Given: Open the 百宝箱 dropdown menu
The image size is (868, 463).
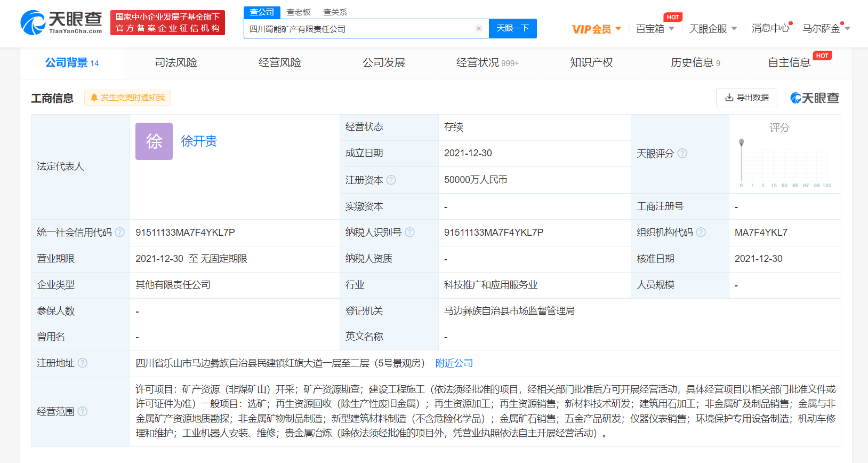Looking at the screenshot, I should 655,29.
